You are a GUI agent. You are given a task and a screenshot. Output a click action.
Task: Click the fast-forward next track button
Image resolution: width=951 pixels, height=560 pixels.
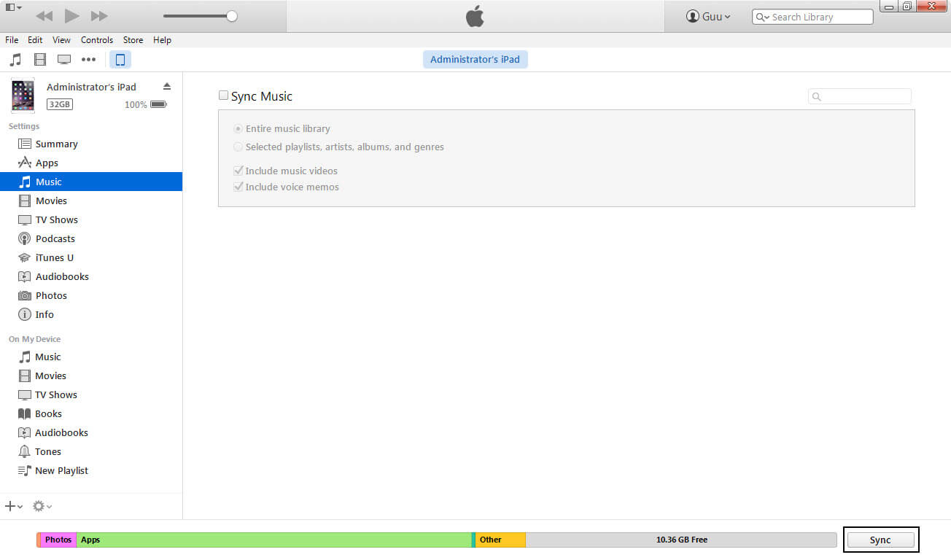pyautogui.click(x=99, y=16)
